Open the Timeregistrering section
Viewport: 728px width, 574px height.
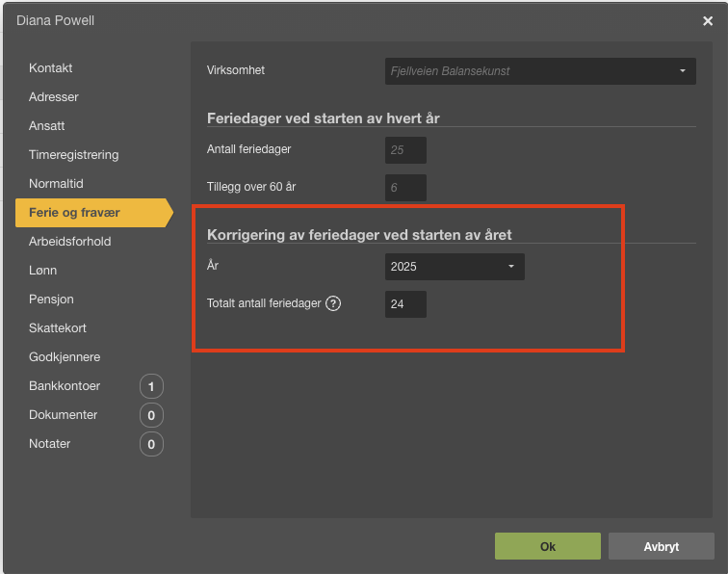(74, 155)
